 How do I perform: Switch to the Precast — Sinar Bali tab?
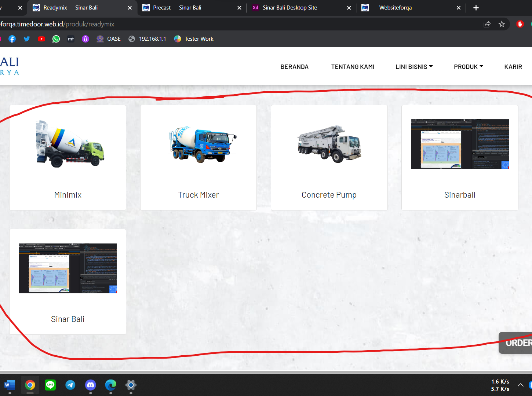point(177,8)
